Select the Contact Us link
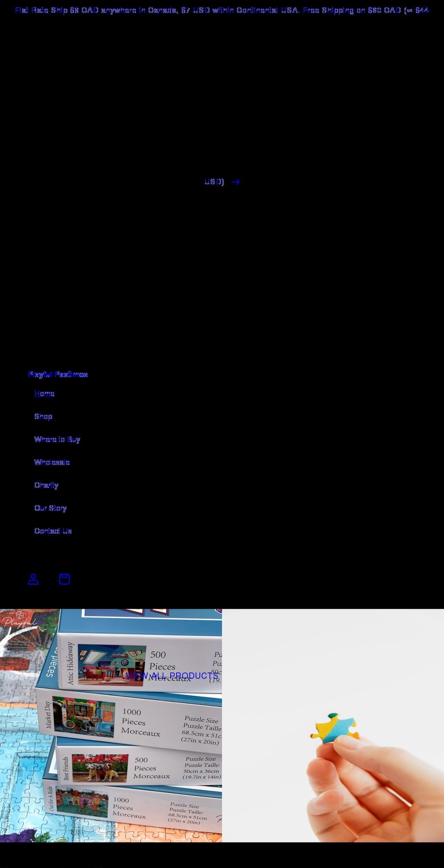Image resolution: width=444 pixels, height=868 pixels. point(53,531)
